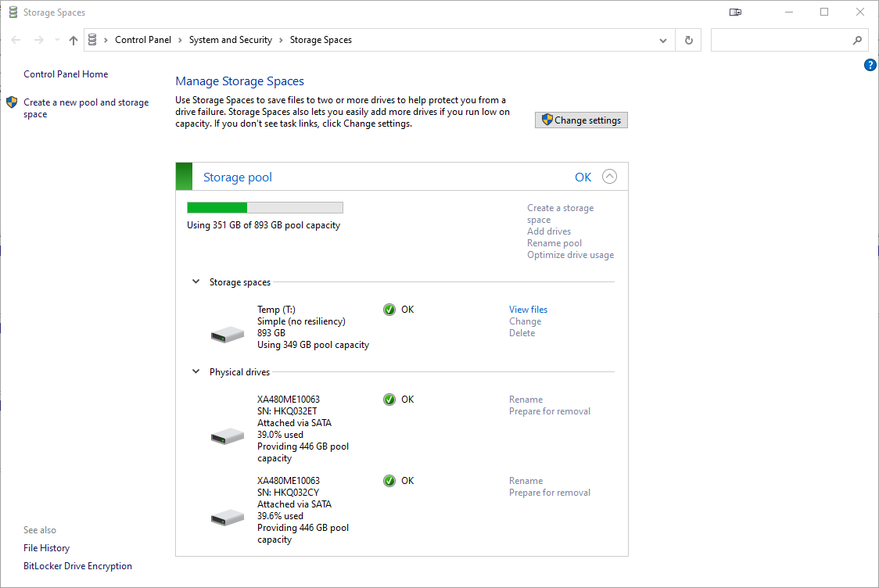Viewport: 879px width, 588px height.
Task: Click the Manage Storage Spaces heading
Action: (x=239, y=81)
